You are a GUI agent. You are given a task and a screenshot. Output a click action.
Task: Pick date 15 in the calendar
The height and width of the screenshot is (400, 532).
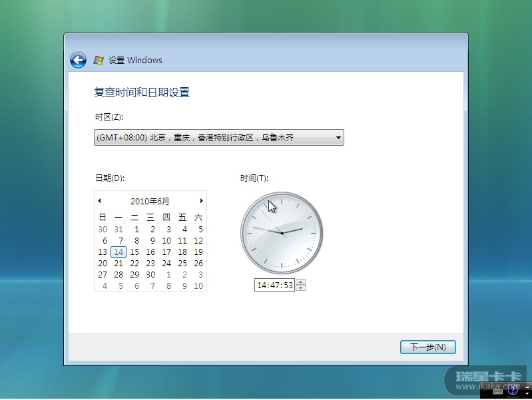(x=134, y=252)
